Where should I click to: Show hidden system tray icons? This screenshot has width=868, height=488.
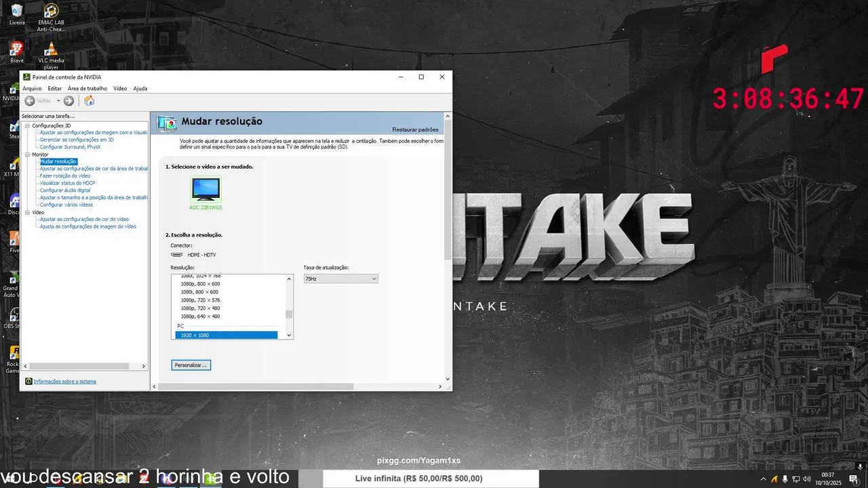point(764,479)
